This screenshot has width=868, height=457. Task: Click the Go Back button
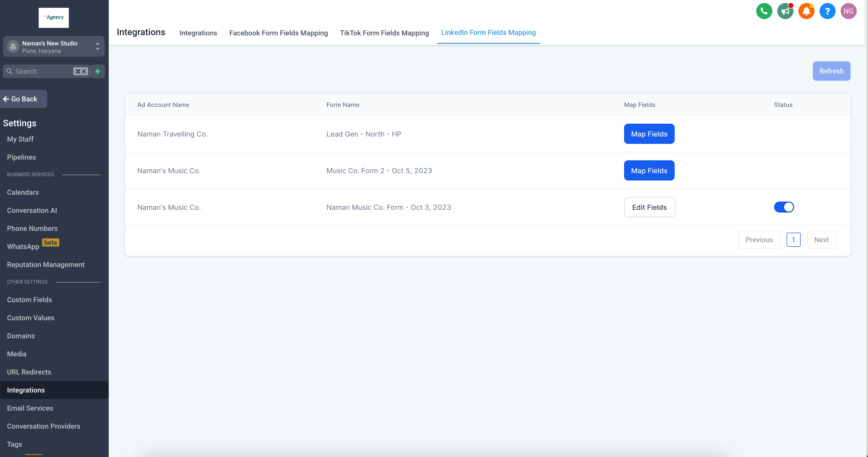coord(24,99)
